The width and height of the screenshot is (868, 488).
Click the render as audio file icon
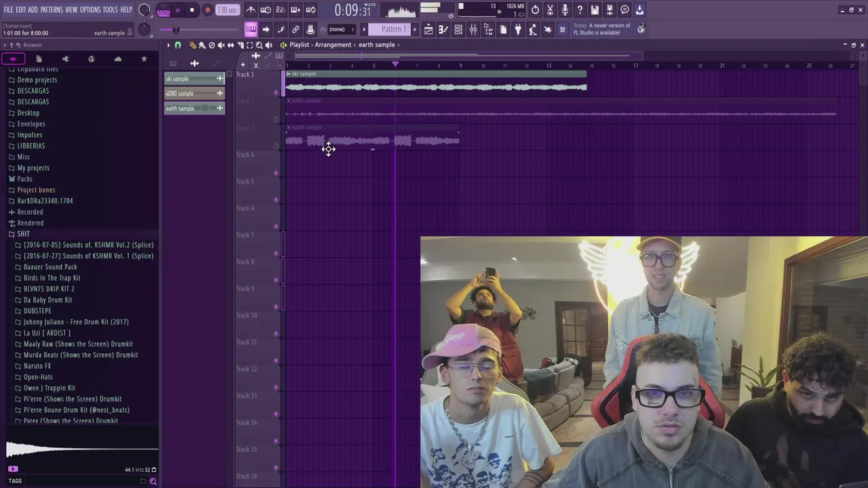(610, 10)
